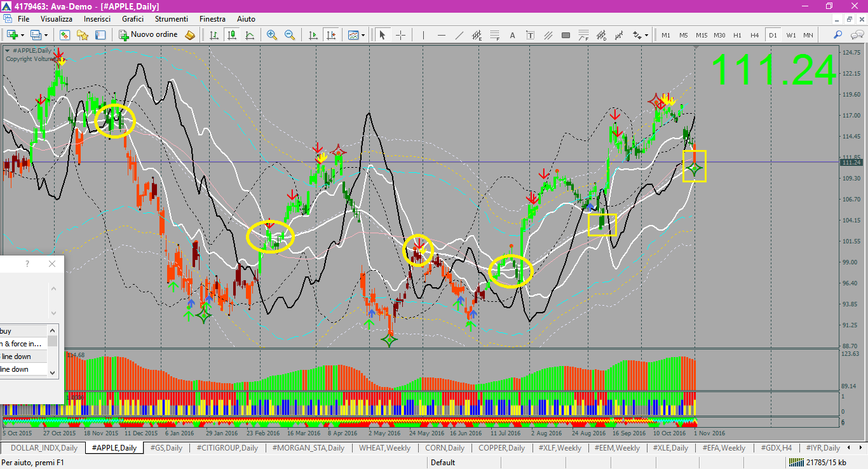The width and height of the screenshot is (868, 469).
Task: Select the trendline drawing tool
Action: (459, 35)
